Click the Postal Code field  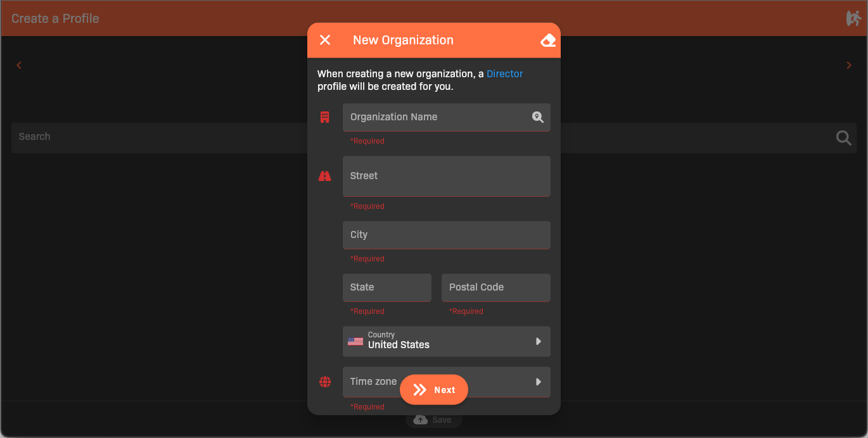tap(495, 287)
